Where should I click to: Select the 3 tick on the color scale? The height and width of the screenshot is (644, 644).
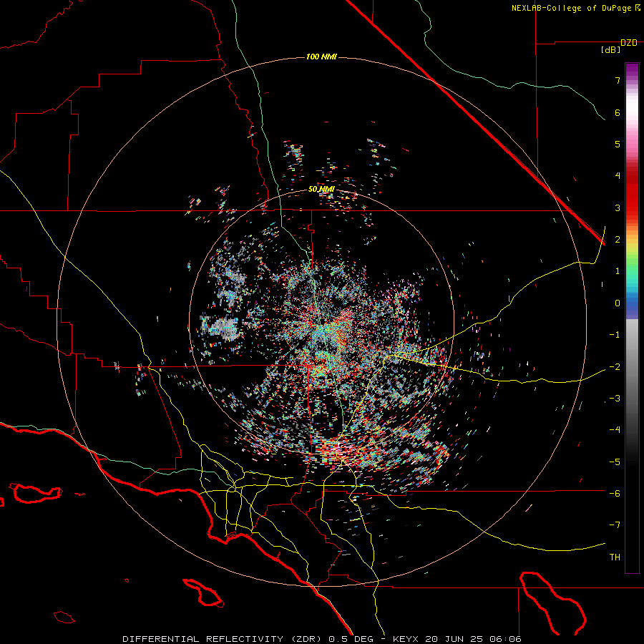[x=618, y=208]
